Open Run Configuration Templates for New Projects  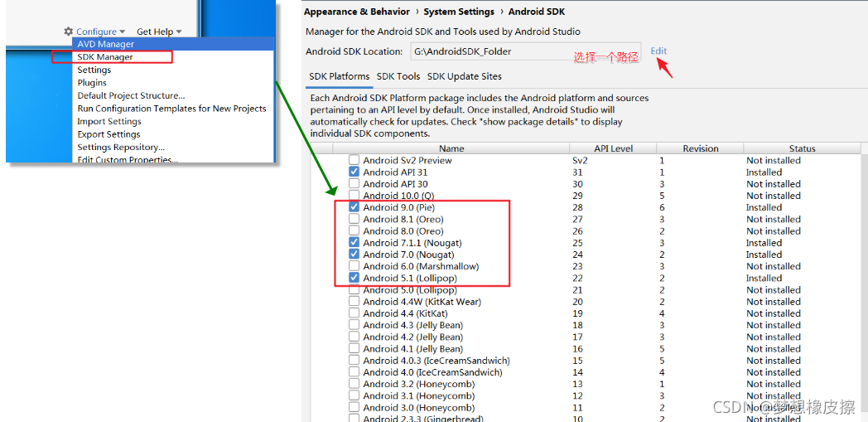(171, 109)
